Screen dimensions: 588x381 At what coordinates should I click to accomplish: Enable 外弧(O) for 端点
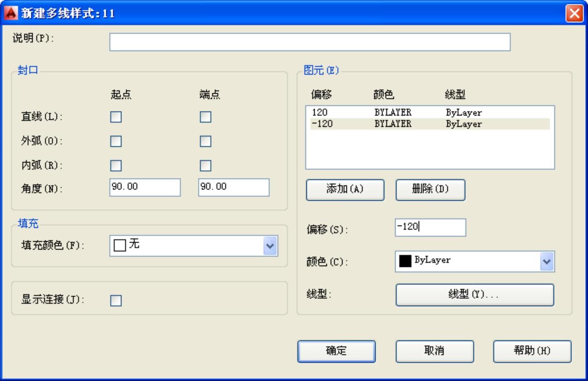205,141
